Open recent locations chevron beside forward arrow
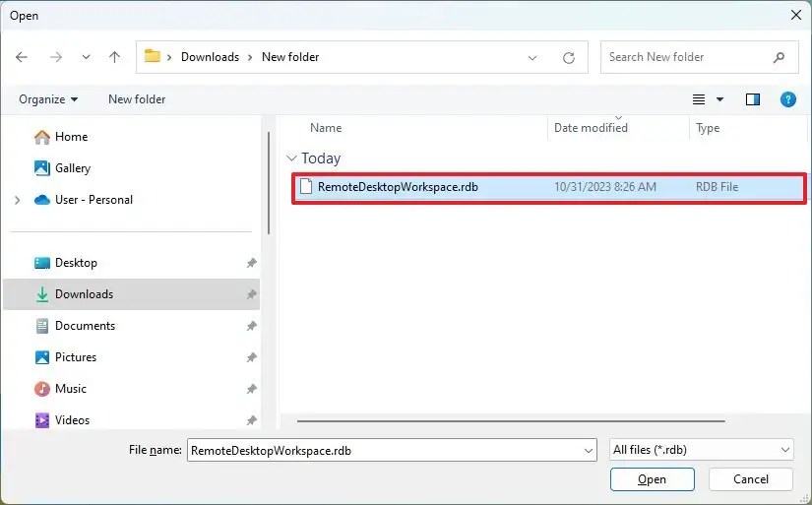812x505 pixels. point(86,57)
